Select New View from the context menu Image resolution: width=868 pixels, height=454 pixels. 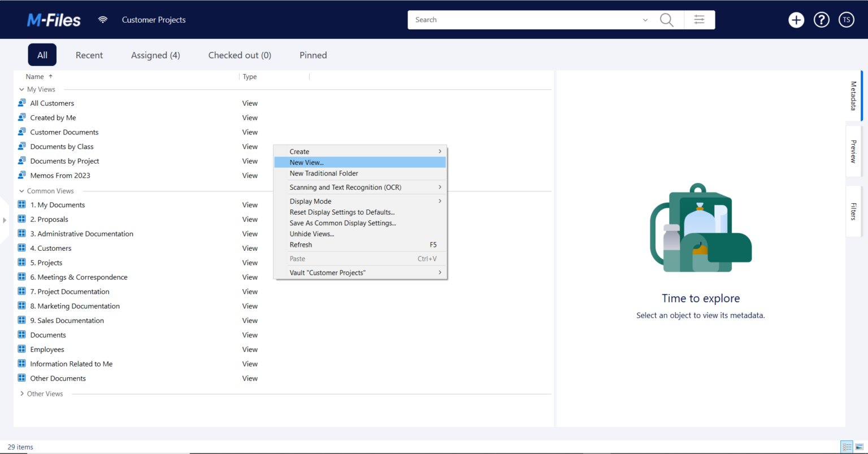(x=307, y=162)
